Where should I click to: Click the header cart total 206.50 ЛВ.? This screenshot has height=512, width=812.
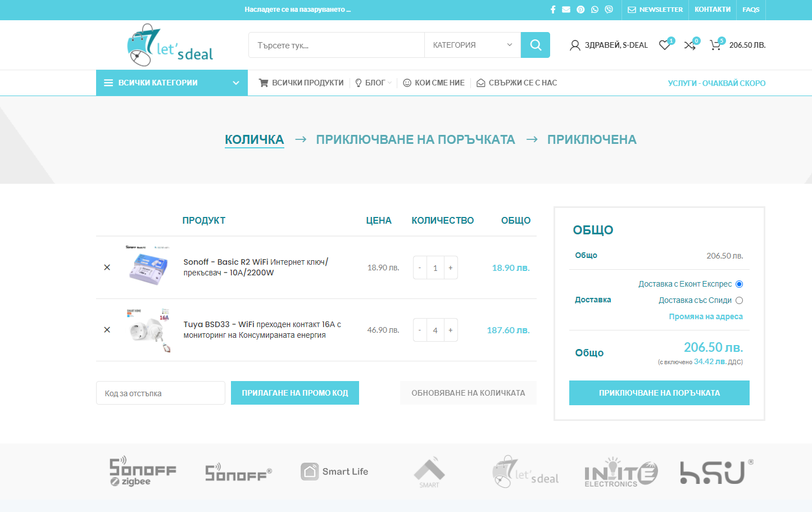[x=747, y=45]
